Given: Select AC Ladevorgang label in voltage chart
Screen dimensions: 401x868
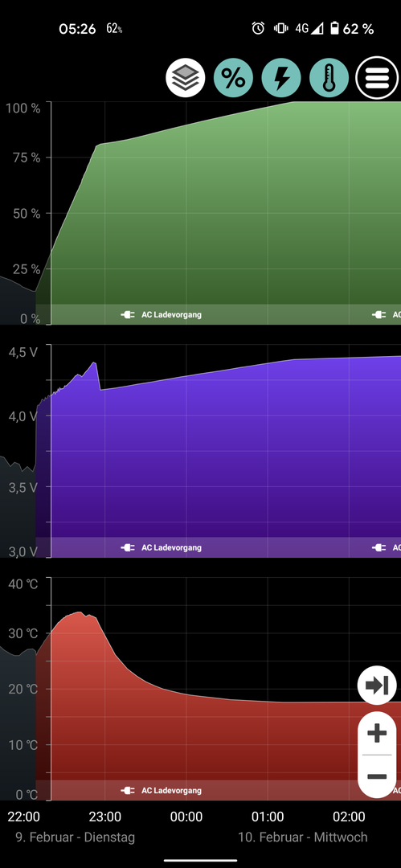Looking at the screenshot, I should (x=172, y=547).
